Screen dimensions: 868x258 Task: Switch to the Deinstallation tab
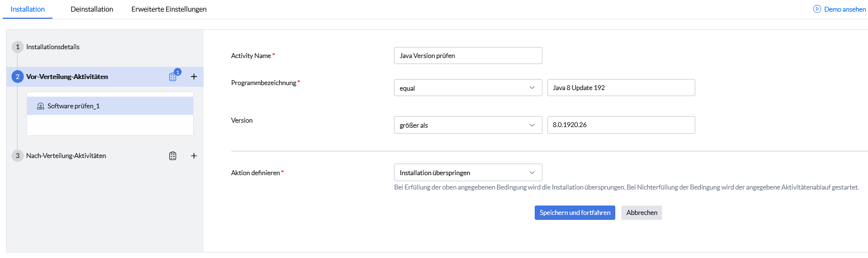tap(92, 9)
